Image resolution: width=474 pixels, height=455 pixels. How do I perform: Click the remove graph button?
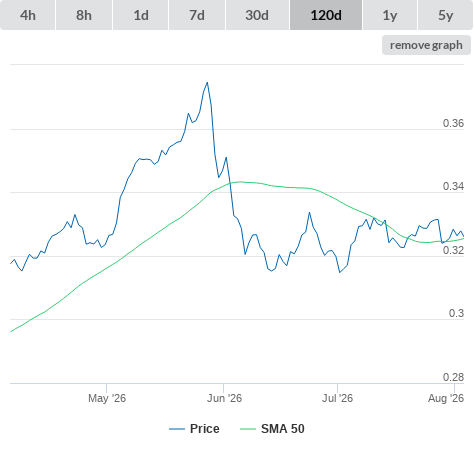[x=426, y=45]
